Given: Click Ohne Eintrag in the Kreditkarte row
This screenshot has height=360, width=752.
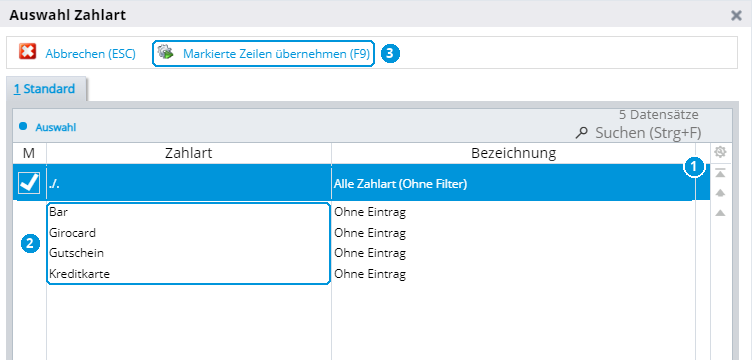Looking at the screenshot, I should coord(370,274).
